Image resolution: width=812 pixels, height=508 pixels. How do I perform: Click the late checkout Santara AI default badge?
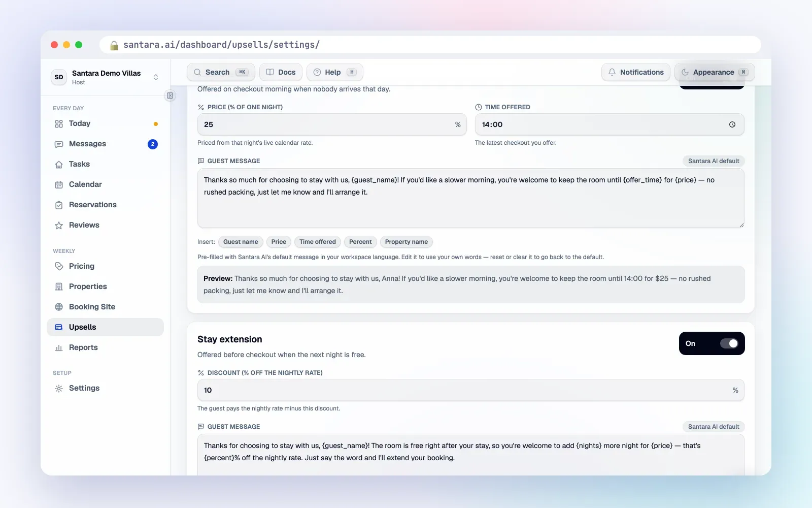click(x=714, y=161)
